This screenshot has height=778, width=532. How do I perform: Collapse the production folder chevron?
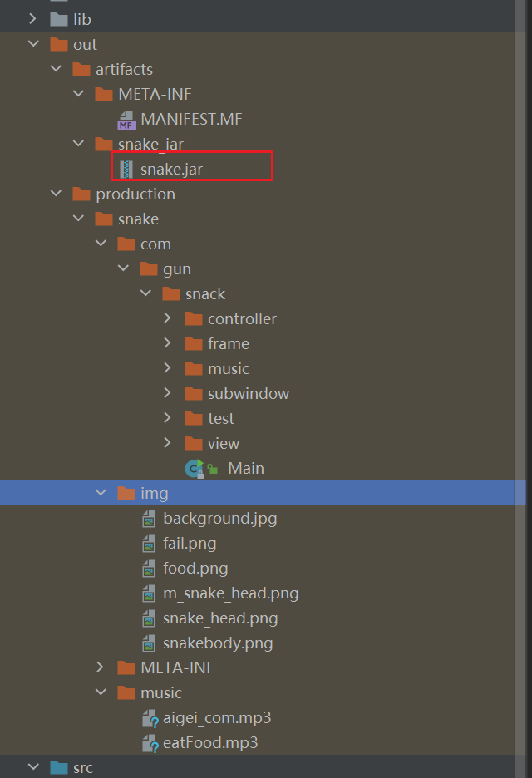point(56,194)
